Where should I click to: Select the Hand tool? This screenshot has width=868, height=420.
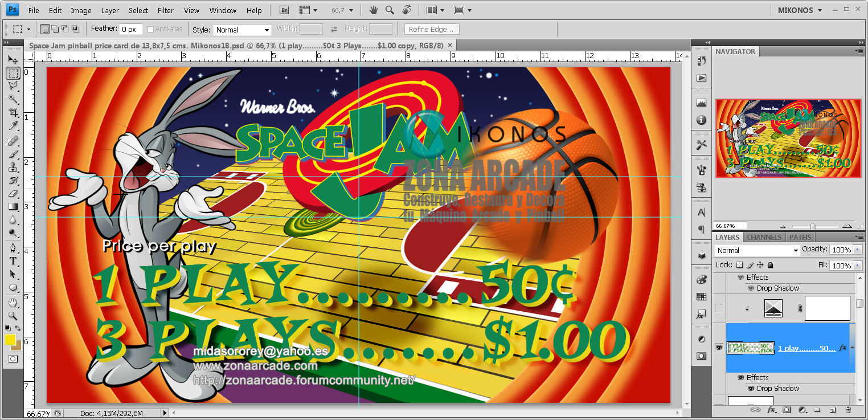[x=13, y=302]
